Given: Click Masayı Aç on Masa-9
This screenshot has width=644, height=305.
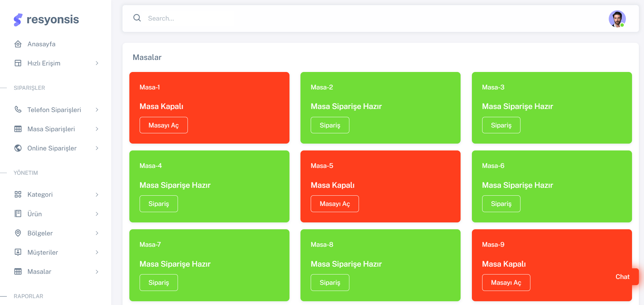Looking at the screenshot, I should pyautogui.click(x=506, y=282).
